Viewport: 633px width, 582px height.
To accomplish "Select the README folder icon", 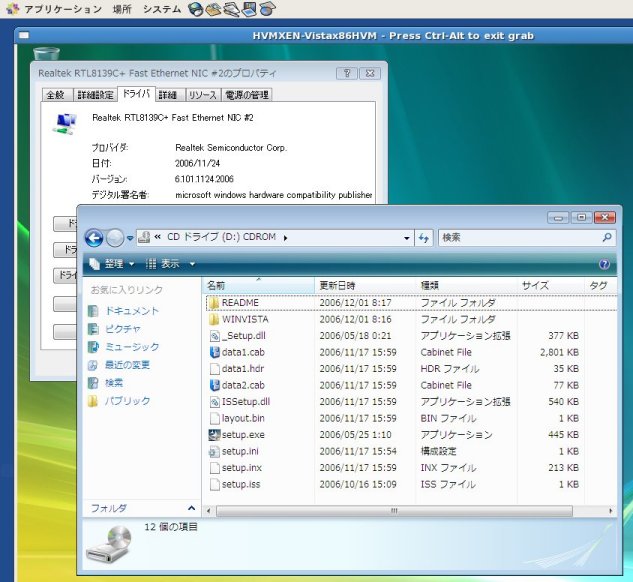I will (x=214, y=303).
